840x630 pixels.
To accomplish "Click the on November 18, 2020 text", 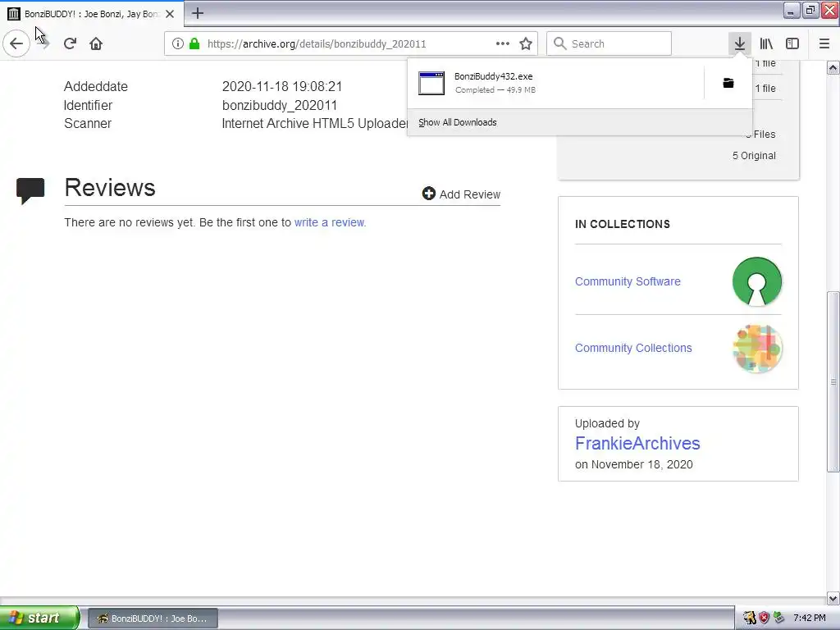I will [x=634, y=464].
